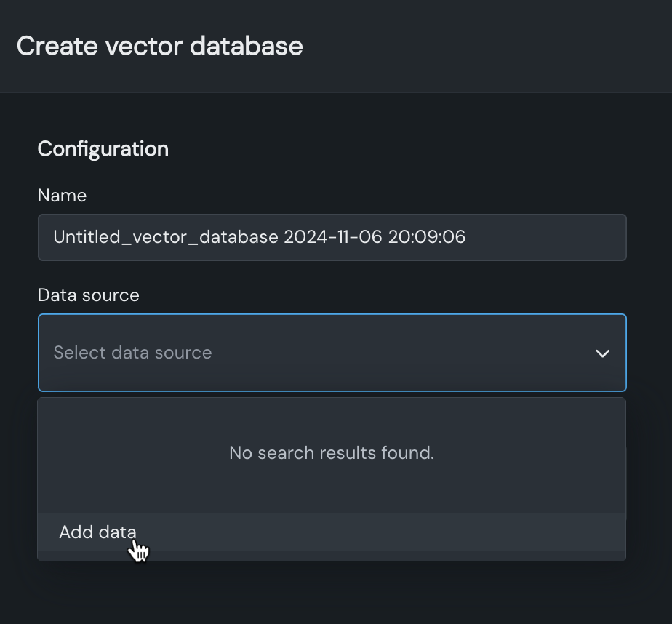Viewport: 672px width, 624px height.
Task: Click the 'No search results found.' message
Action: click(332, 453)
